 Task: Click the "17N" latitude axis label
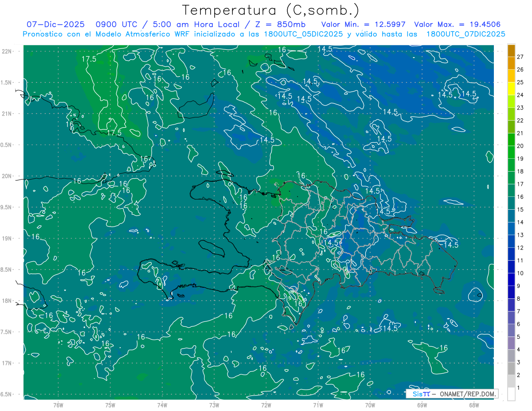[x=7, y=363]
